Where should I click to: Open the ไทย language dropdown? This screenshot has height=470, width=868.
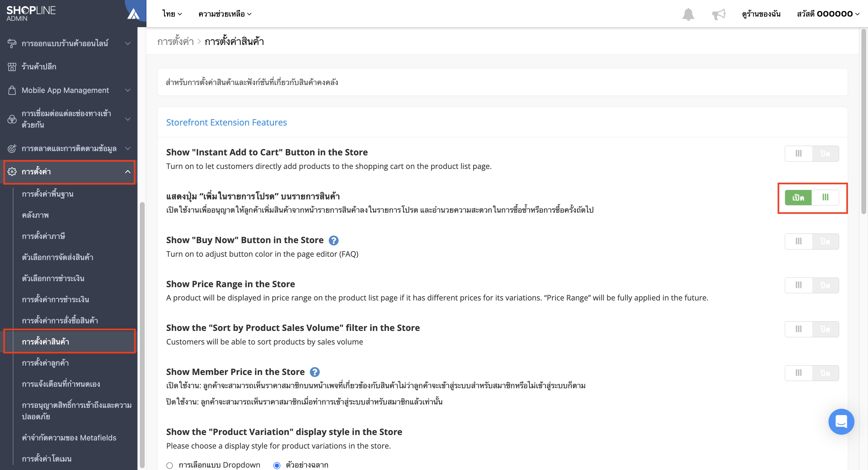coord(172,14)
